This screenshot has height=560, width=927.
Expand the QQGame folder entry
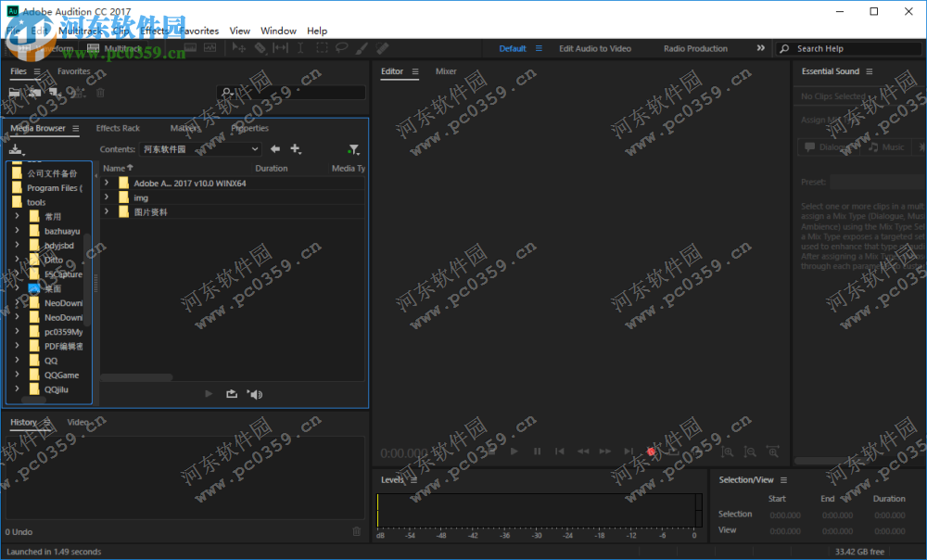point(16,375)
